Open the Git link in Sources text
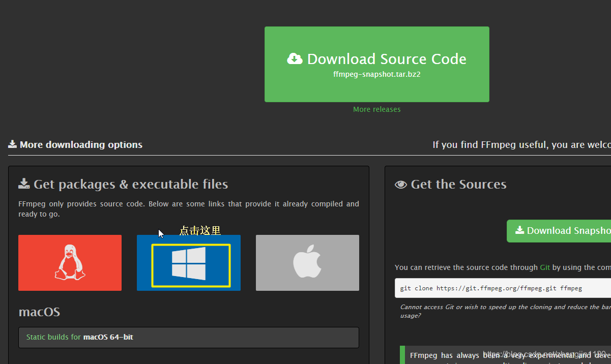611x364 pixels. (x=545, y=267)
